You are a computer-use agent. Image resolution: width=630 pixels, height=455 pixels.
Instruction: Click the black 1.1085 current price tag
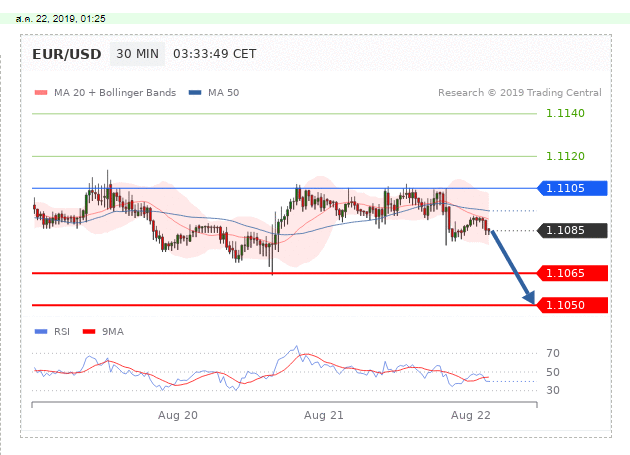point(572,230)
